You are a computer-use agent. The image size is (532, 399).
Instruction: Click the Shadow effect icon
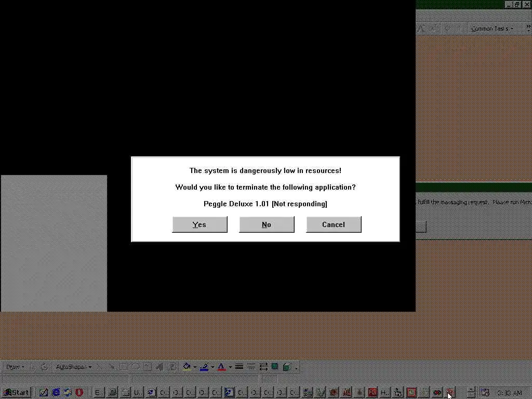[x=275, y=367]
